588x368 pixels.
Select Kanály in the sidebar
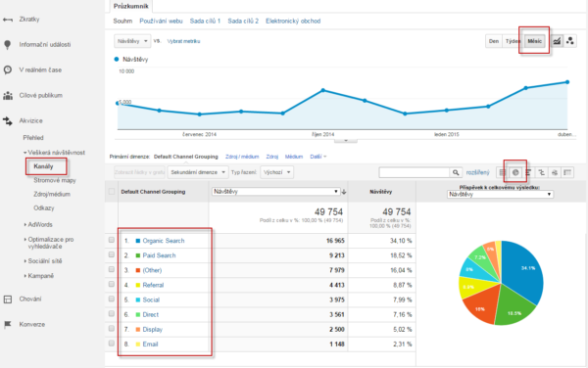(x=43, y=166)
